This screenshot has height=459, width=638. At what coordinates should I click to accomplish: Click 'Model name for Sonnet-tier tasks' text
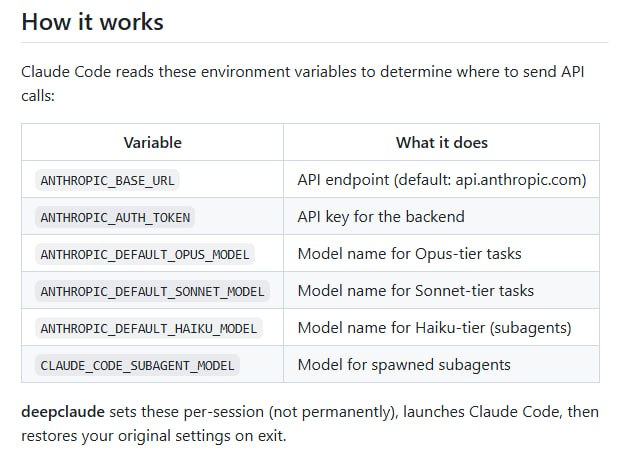pyautogui.click(x=415, y=291)
